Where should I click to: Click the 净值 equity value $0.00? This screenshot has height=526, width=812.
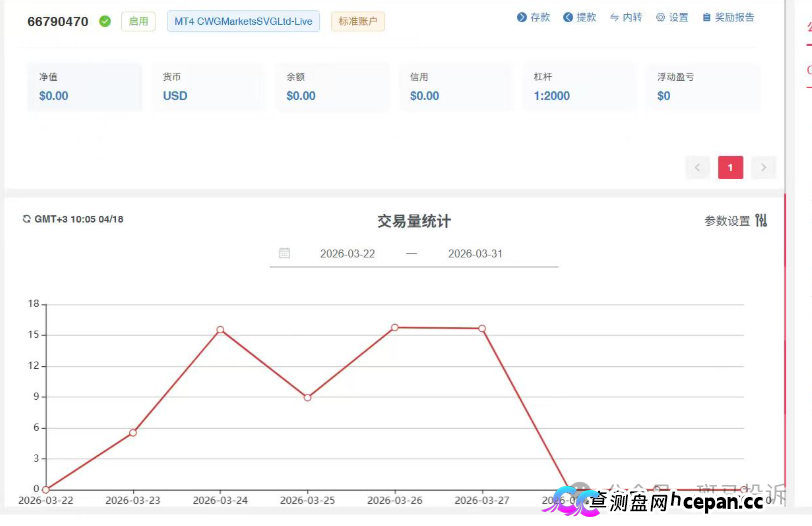(54, 96)
